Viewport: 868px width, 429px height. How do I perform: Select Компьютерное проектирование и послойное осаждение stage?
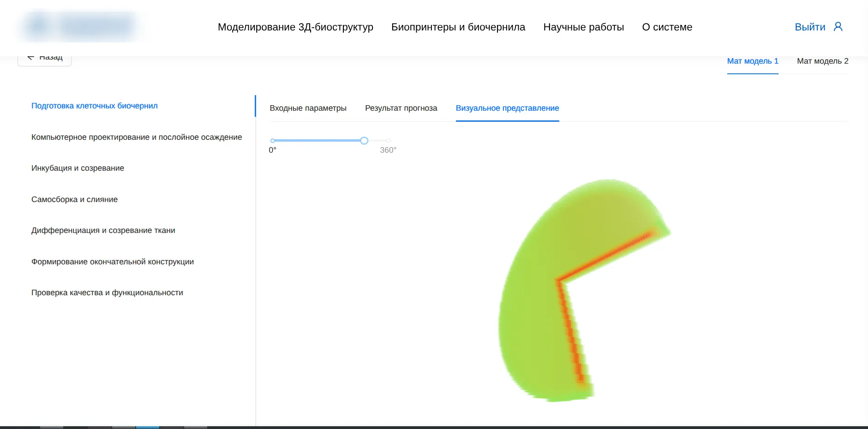pos(136,137)
